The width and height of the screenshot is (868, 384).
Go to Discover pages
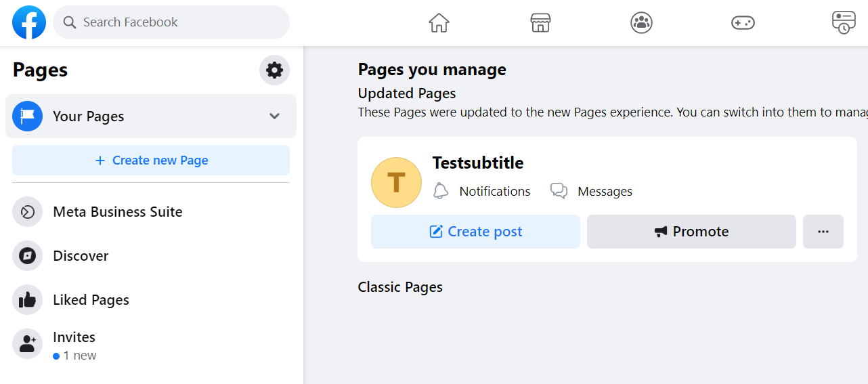tap(81, 256)
